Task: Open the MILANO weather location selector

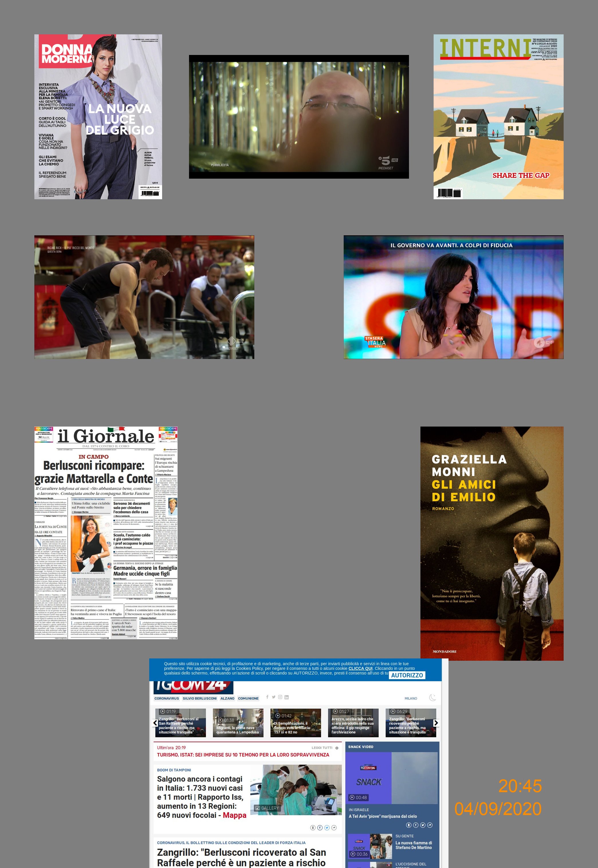Action: pyautogui.click(x=411, y=698)
